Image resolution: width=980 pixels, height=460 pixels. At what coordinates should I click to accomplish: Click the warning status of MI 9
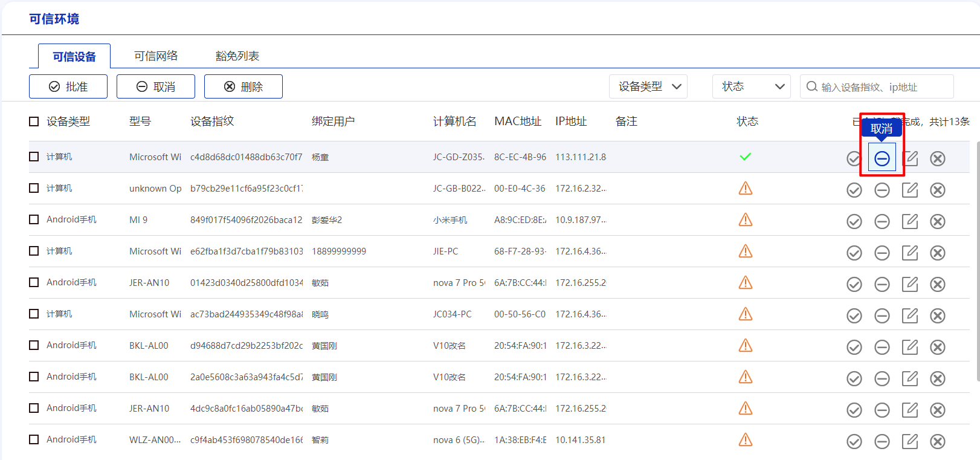(746, 219)
